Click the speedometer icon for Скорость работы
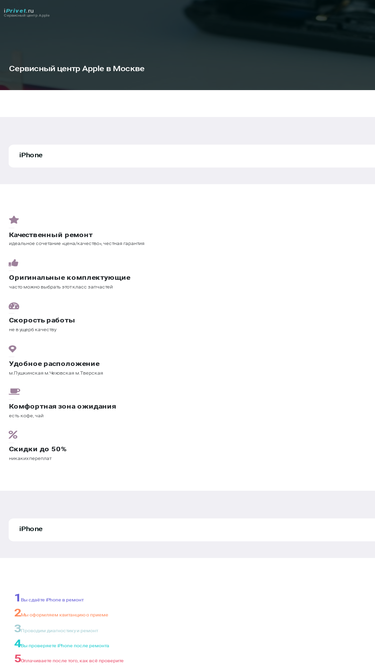This screenshot has height=667, width=375. tap(14, 306)
